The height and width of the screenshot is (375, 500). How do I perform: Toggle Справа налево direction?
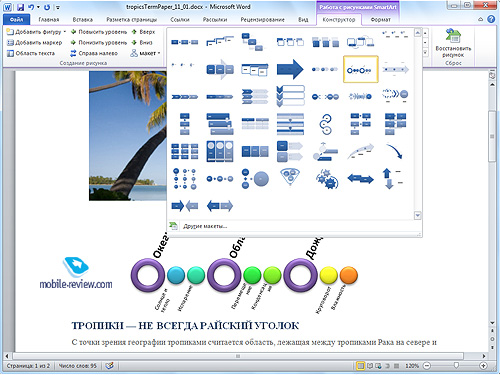click(94, 53)
